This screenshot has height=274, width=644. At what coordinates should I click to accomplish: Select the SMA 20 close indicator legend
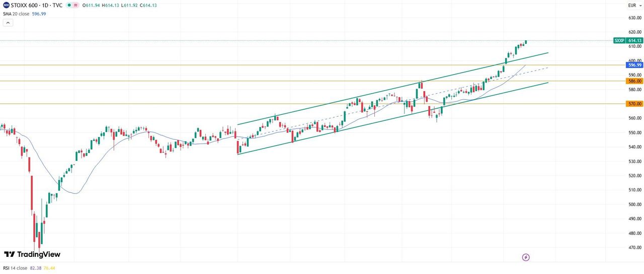16,14
